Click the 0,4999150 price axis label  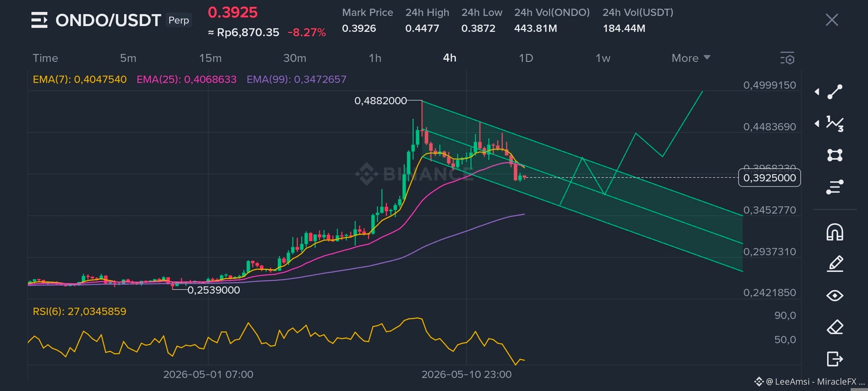(770, 85)
